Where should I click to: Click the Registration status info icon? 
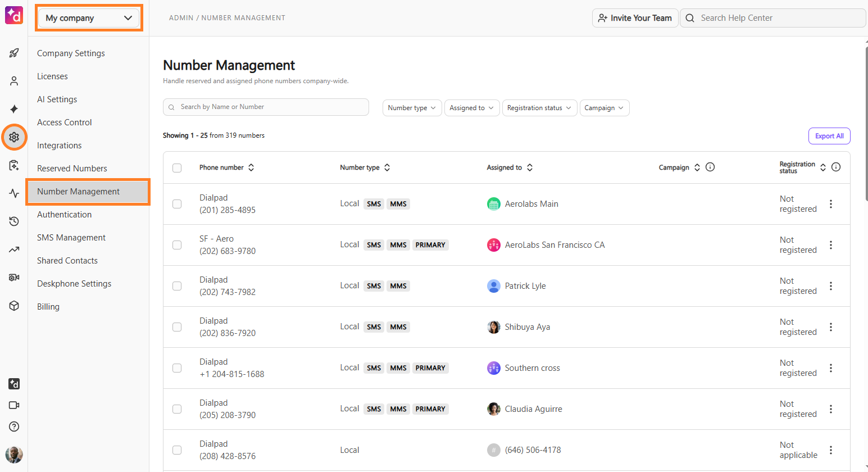(836, 167)
